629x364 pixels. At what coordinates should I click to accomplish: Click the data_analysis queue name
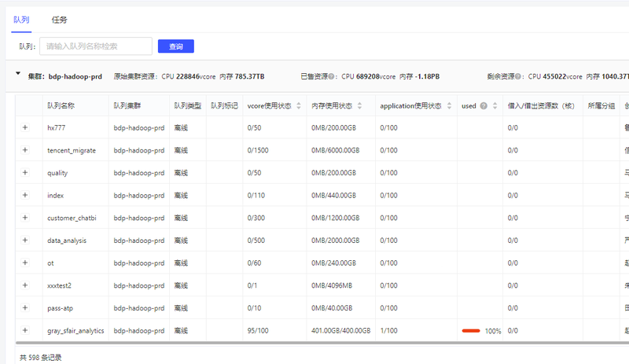67,241
